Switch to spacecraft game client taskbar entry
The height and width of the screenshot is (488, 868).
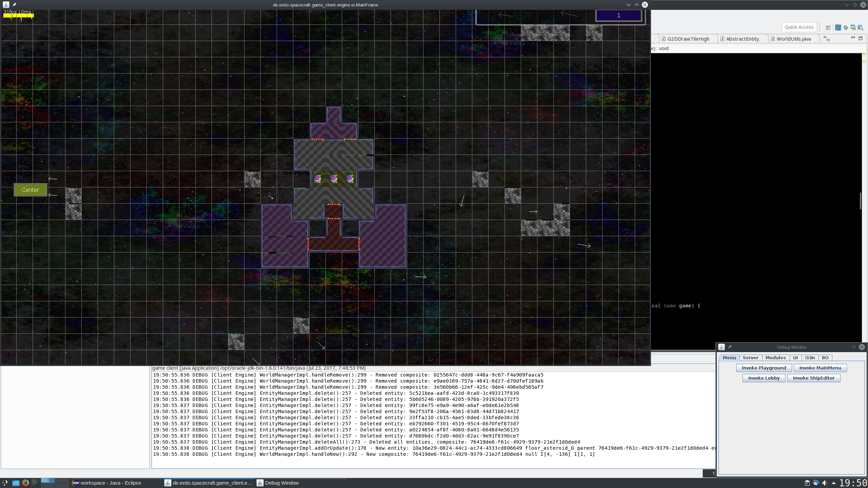(209, 483)
